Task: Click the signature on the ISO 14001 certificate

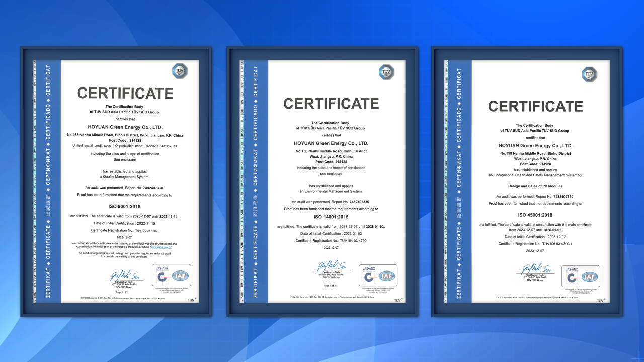Action: pyautogui.click(x=331, y=267)
